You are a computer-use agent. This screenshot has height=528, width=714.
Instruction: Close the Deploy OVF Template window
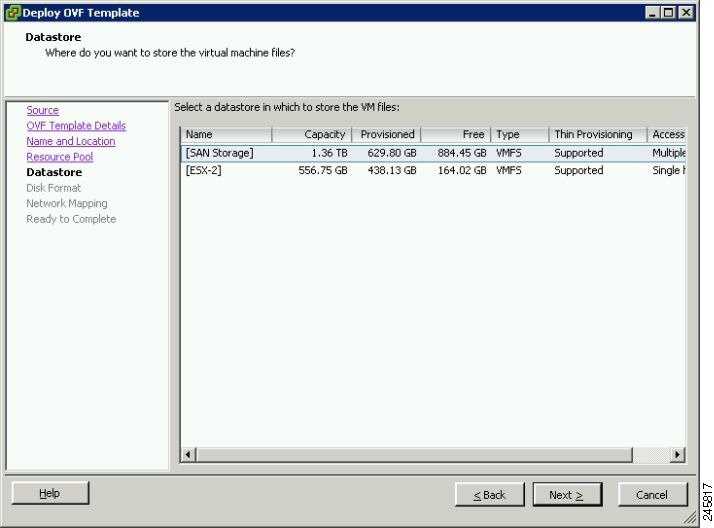click(686, 12)
